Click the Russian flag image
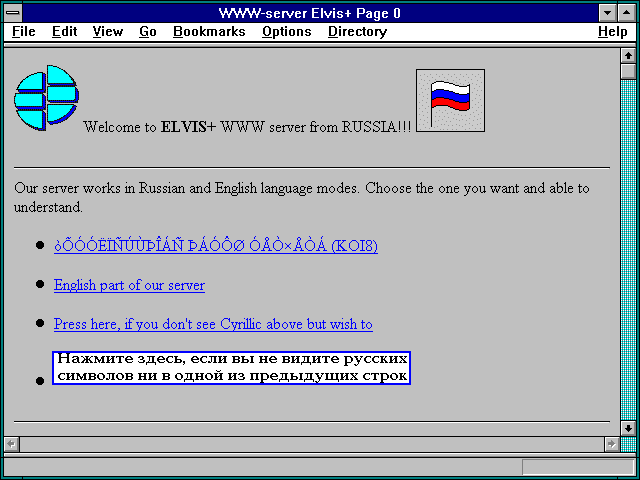 pos(451,100)
